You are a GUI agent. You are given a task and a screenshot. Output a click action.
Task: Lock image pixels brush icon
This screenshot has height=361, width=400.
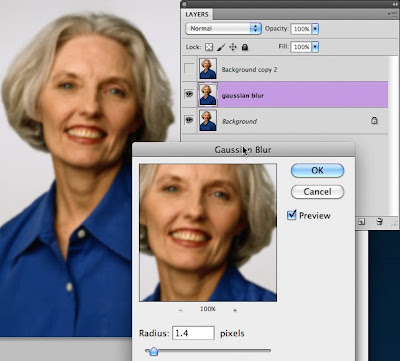coord(221,47)
